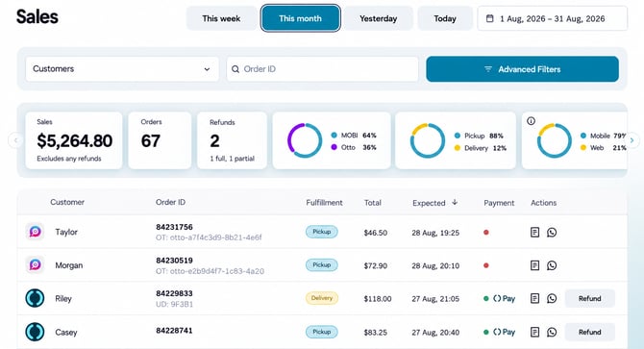Click UD: 9F3B1 reference text
This screenshot has width=644, height=349.
174,304
